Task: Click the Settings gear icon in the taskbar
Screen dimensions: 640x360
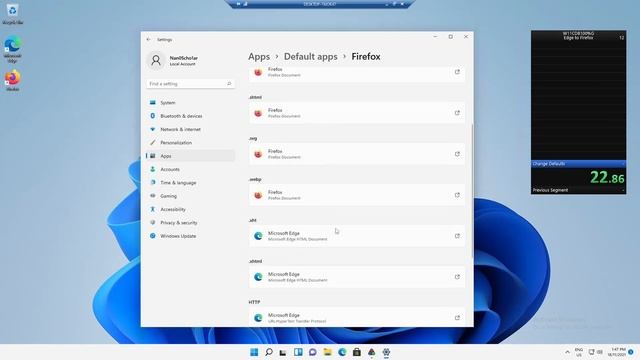Action: [x=386, y=352]
